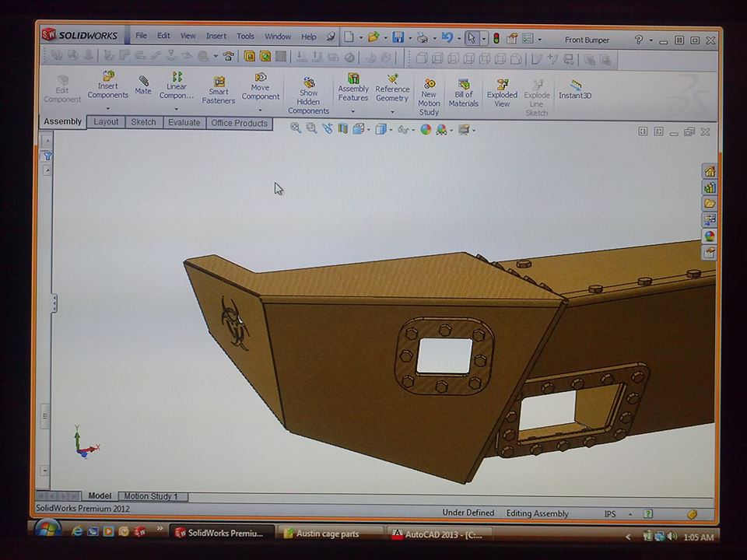This screenshot has height=560, width=747.
Task: Create an Exploded View
Action: (x=502, y=93)
